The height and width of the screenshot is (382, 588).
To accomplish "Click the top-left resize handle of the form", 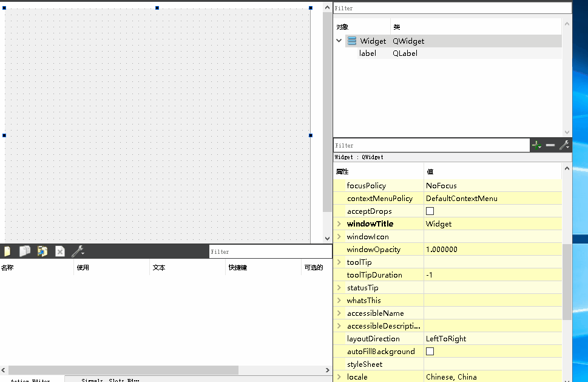I will (x=4, y=8).
